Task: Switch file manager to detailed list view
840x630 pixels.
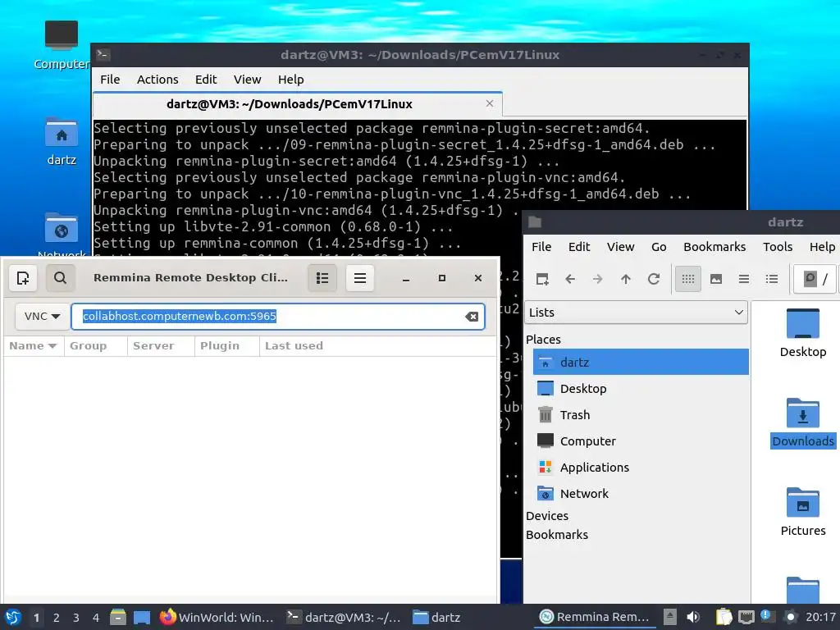Action: tap(771, 279)
